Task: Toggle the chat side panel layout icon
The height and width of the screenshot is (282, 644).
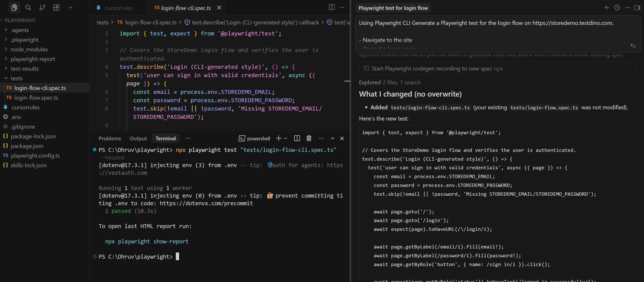Action: (637, 8)
